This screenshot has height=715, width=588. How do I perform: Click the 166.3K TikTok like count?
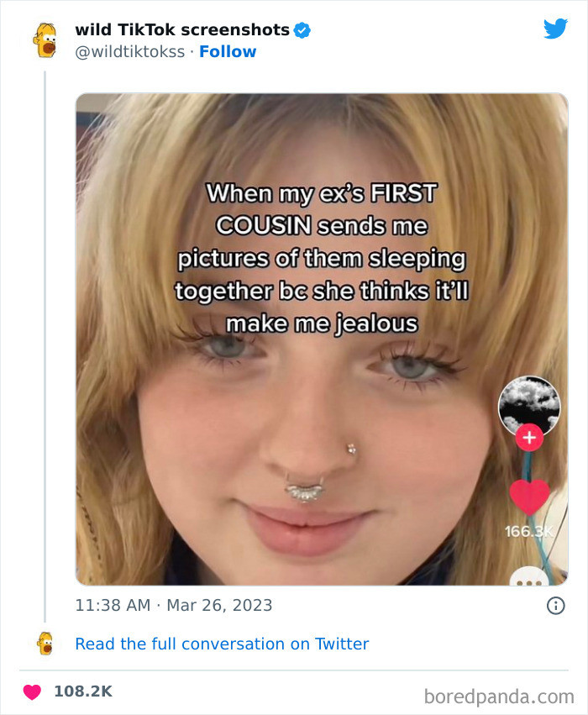point(528,532)
